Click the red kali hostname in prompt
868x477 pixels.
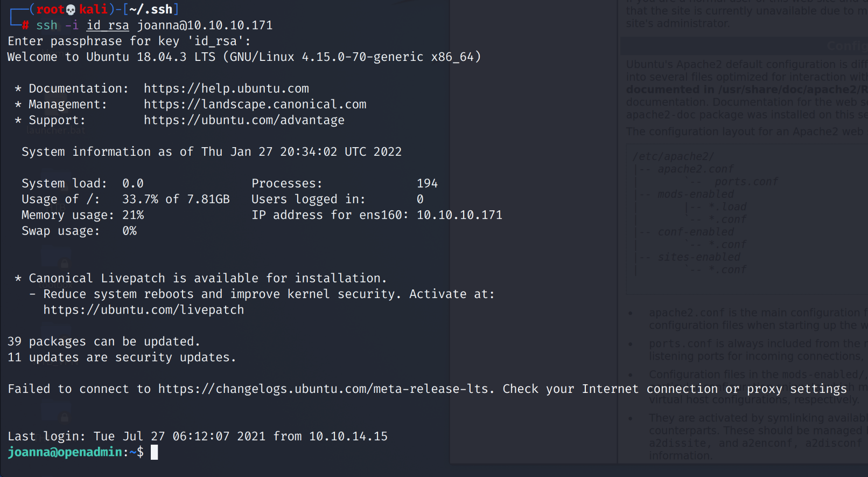(x=93, y=10)
